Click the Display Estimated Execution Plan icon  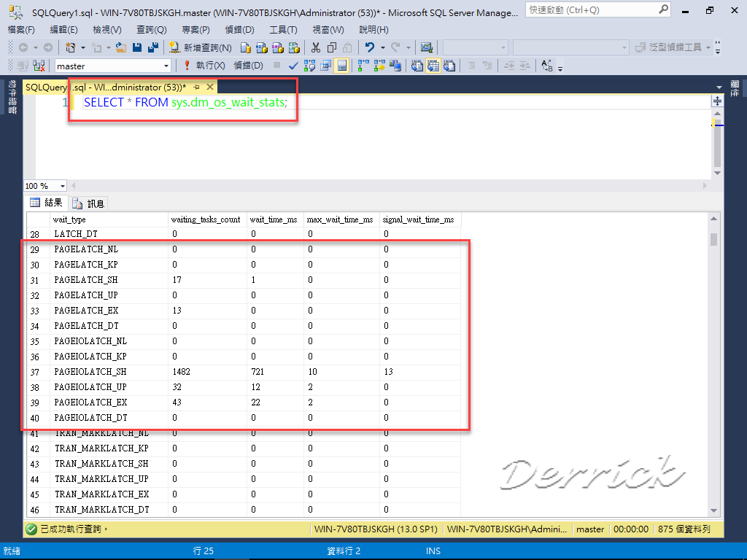click(x=310, y=65)
